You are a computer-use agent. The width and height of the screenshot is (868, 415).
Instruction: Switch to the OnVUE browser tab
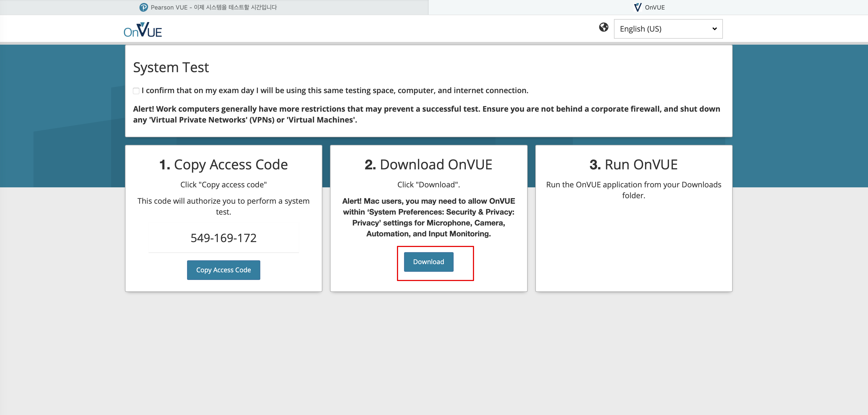click(654, 7)
